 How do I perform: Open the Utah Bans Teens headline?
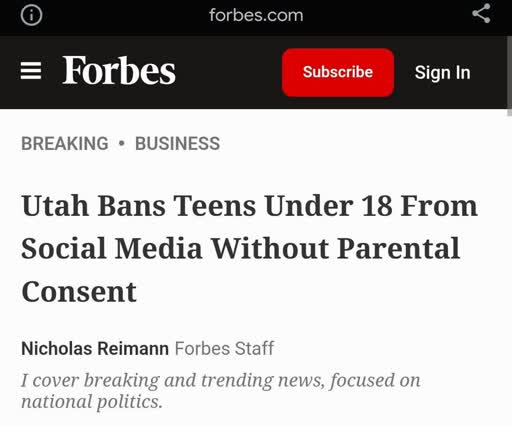[x=250, y=248]
